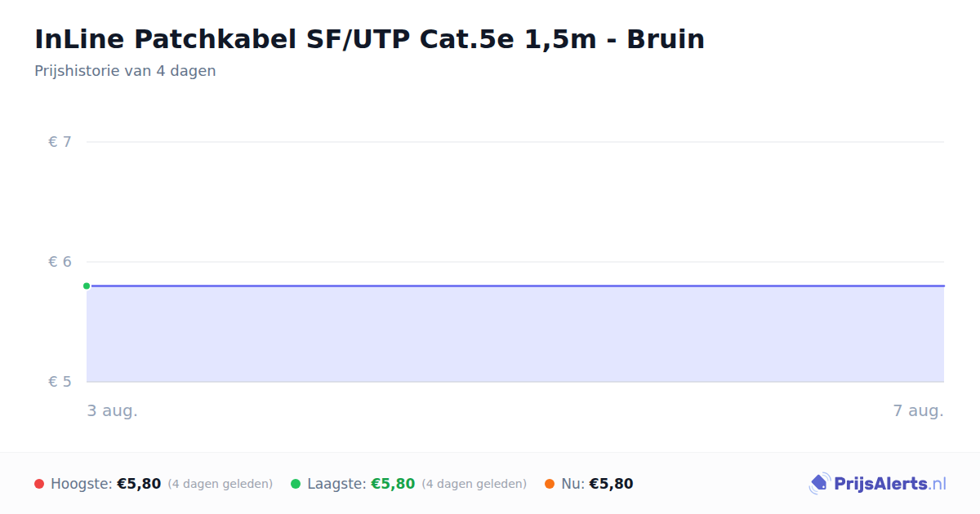Click the shaded area under the price line
980x514 pixels.
pos(515,335)
